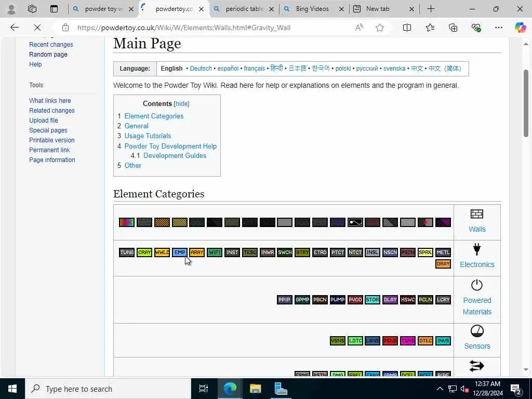Stop page loading with X button
The width and height of the screenshot is (532, 399).
37,28
